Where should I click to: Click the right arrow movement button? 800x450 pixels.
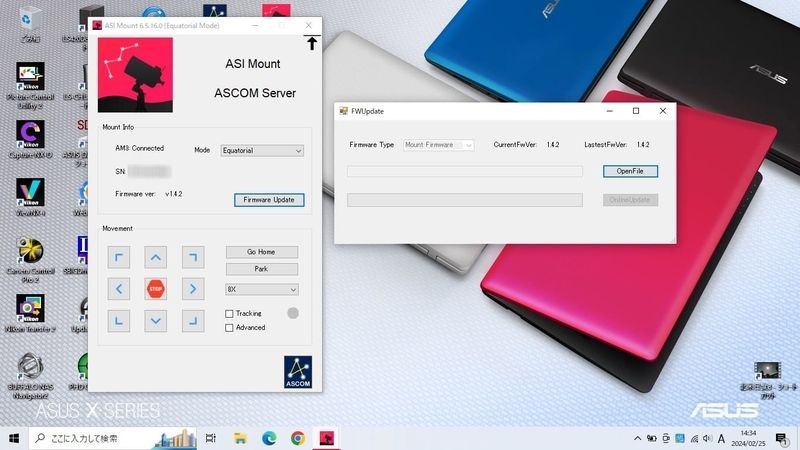pos(193,289)
